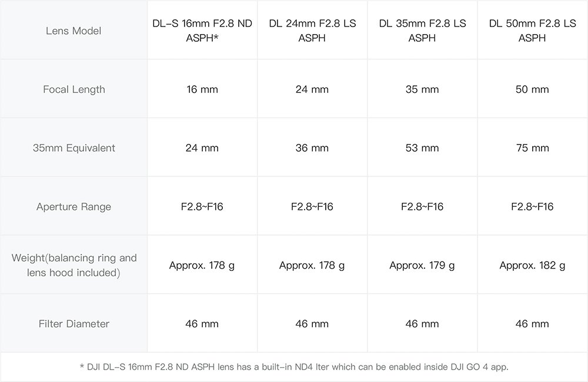Click the DL 24mm F2.8 LS ASPH header
Screen dimensions: 588x382
click(x=312, y=31)
